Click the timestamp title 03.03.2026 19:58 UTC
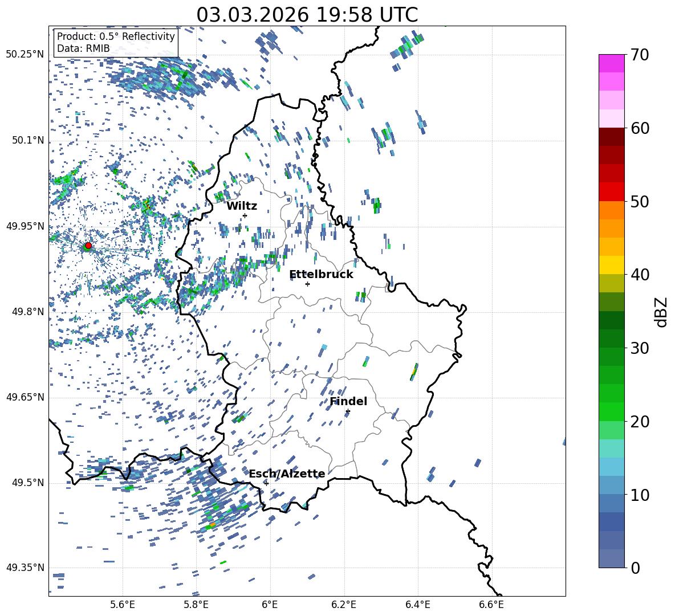The width and height of the screenshot is (675, 616). [307, 15]
